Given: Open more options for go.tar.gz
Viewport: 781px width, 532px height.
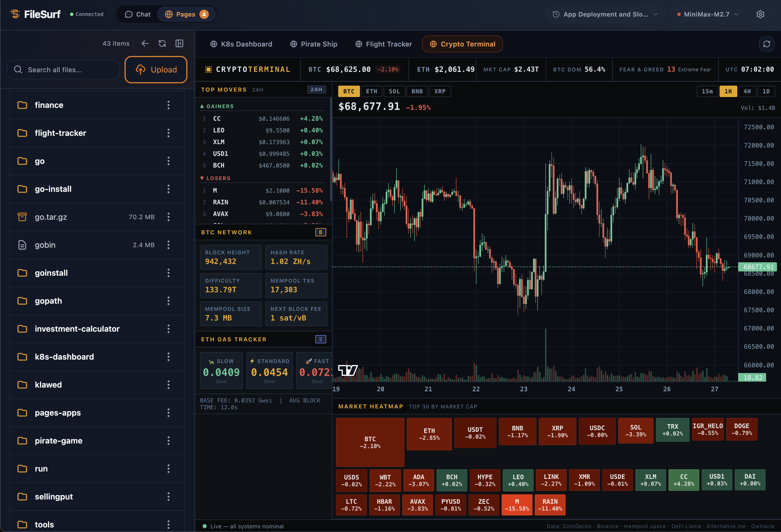Looking at the screenshot, I should 168,217.
